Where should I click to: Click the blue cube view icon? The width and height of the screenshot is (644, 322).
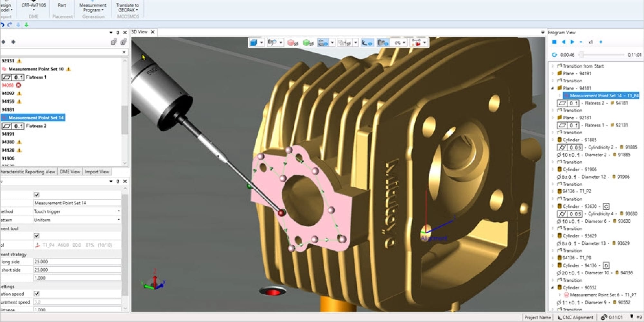[x=254, y=43]
